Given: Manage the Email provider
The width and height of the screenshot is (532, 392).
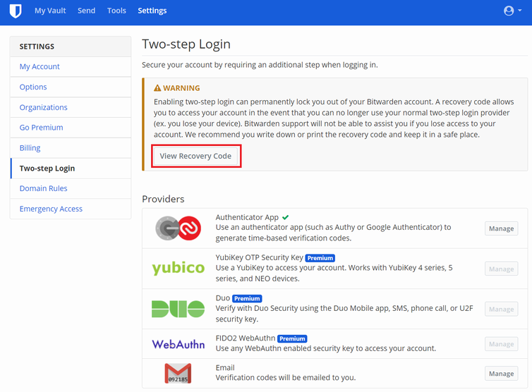Looking at the screenshot, I should (501, 374).
